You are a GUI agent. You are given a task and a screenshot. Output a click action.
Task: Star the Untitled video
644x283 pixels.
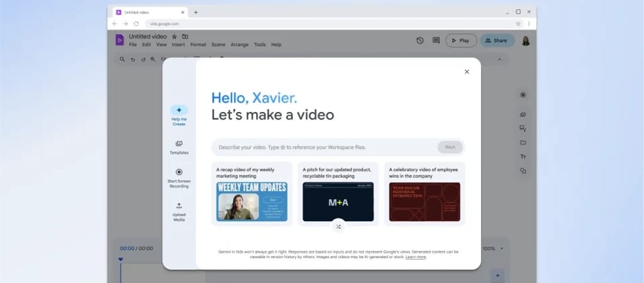click(175, 36)
